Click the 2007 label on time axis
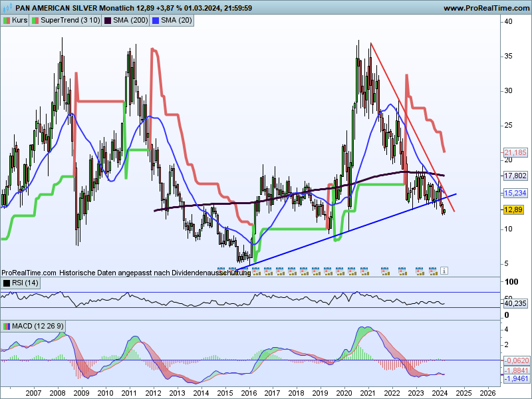This screenshot has height=399, width=532. pos(33,393)
